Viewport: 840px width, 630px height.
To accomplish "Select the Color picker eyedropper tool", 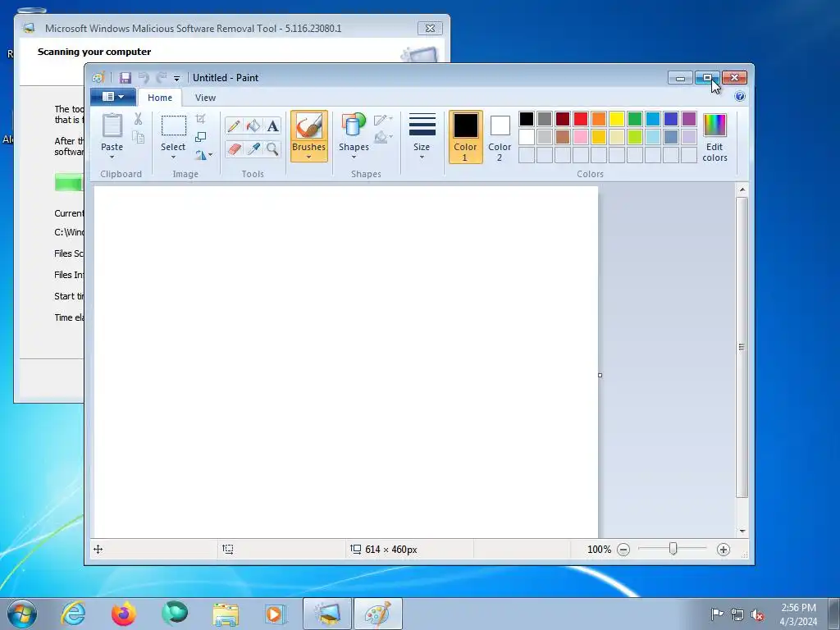I will (253, 149).
